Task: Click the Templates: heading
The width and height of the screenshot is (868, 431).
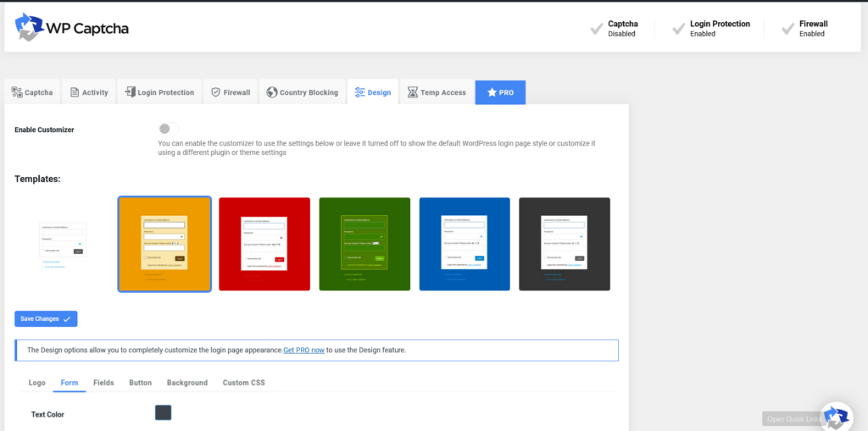Action: pos(37,179)
